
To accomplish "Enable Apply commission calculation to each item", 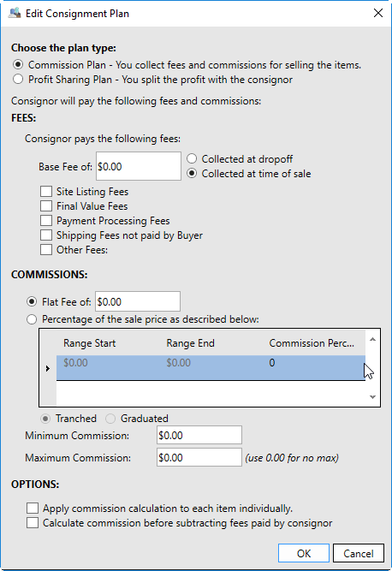I will (x=33, y=508).
